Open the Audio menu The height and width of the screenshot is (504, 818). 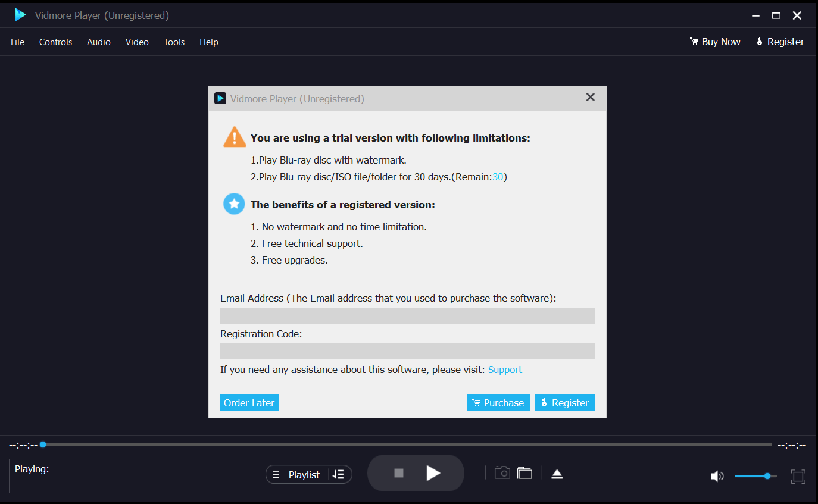[99, 42]
